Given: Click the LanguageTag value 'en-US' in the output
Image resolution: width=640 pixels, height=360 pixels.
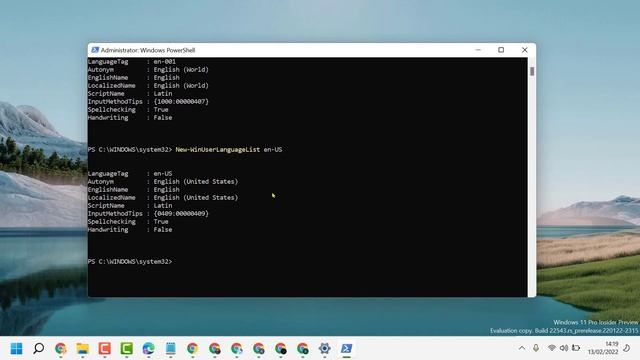Looking at the screenshot, I should (163, 173).
